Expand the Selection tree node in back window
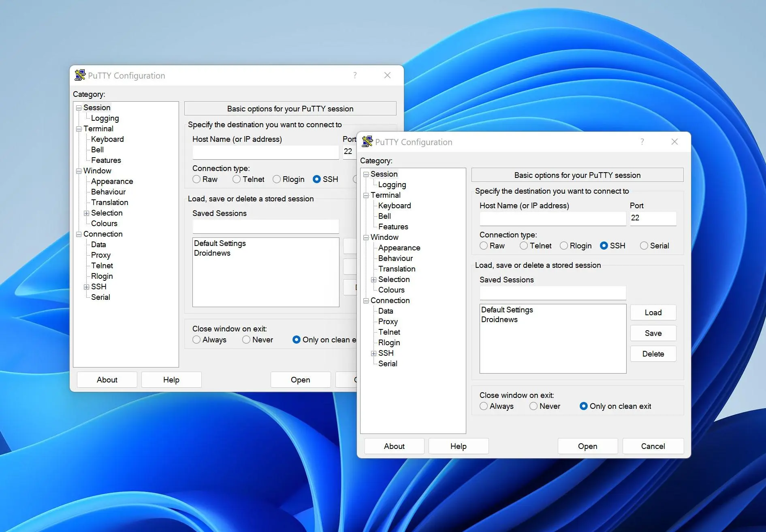Screen dimensions: 766x532 tap(87, 213)
